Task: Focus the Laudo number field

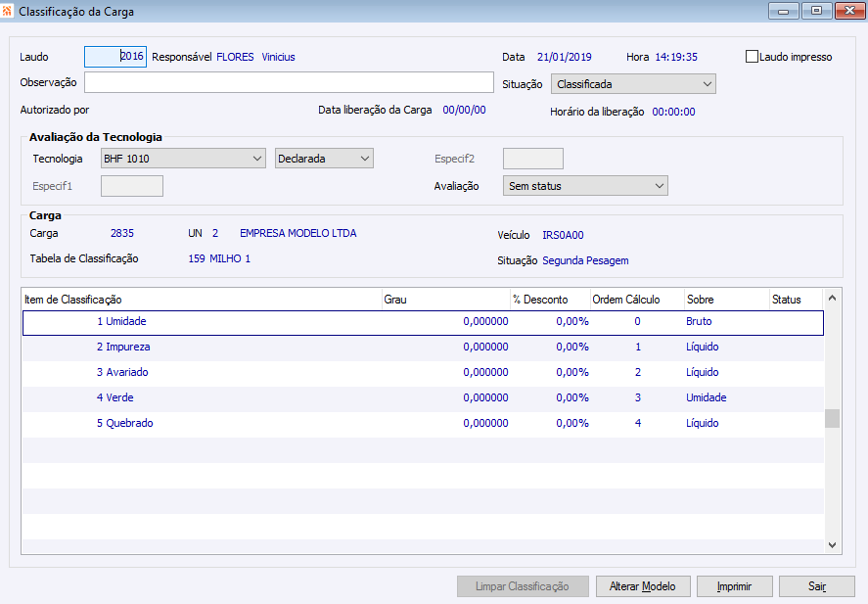Action: tap(115, 57)
